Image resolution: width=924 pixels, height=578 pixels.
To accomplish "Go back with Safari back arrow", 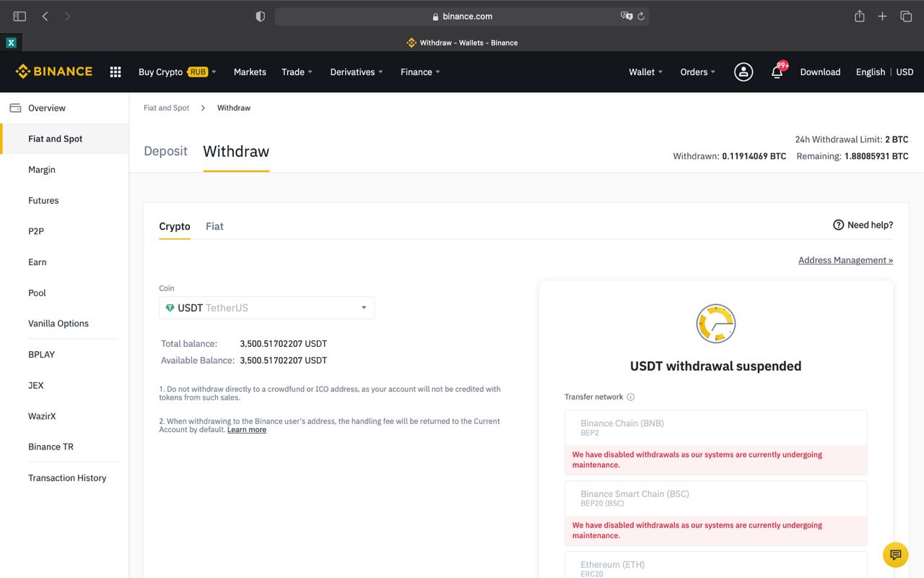I will (45, 16).
